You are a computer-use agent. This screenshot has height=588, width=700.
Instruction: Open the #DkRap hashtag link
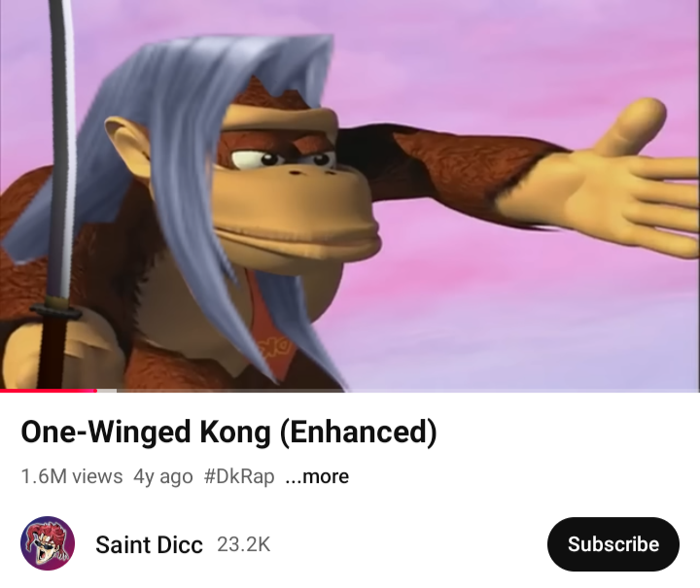[x=239, y=476]
